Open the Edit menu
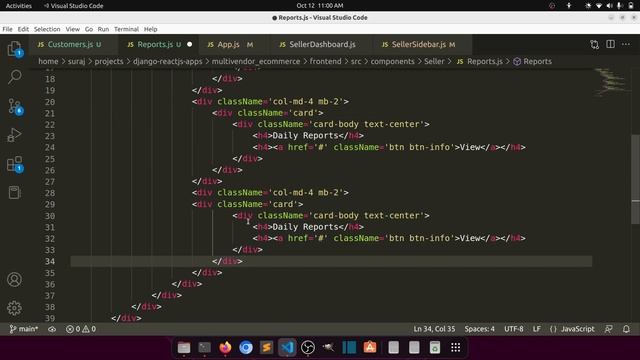 tap(23, 29)
